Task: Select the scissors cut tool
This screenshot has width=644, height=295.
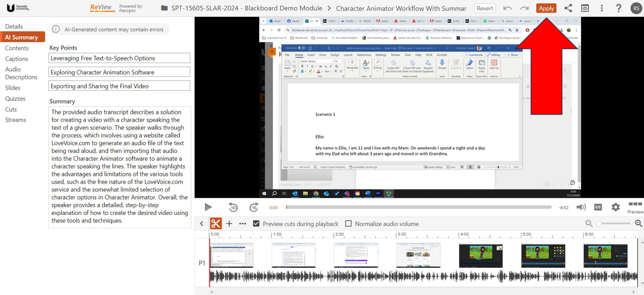Action: (x=216, y=224)
